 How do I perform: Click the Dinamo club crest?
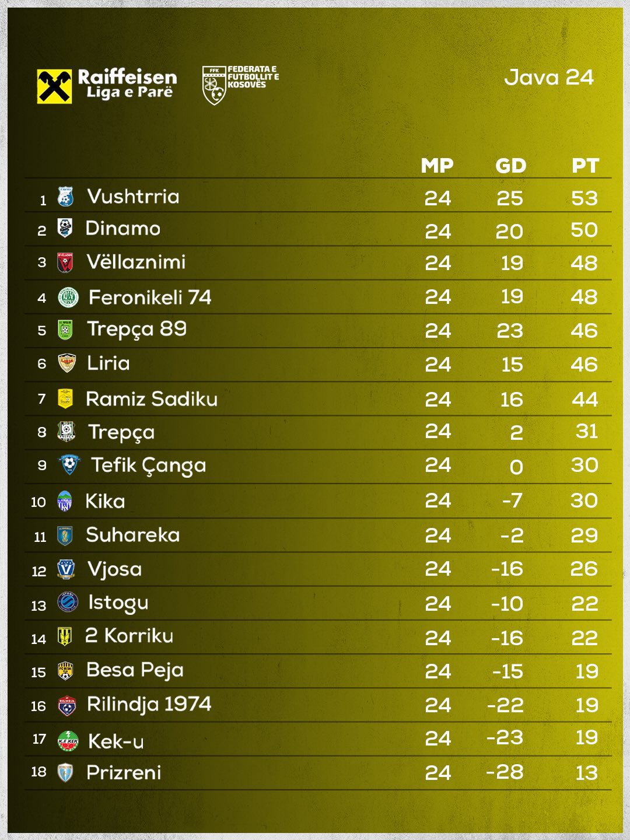pos(65,228)
